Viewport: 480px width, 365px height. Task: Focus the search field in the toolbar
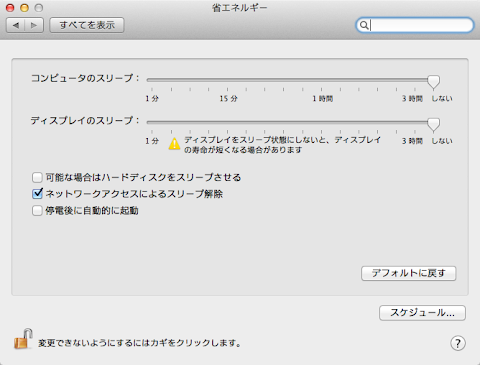(x=415, y=25)
